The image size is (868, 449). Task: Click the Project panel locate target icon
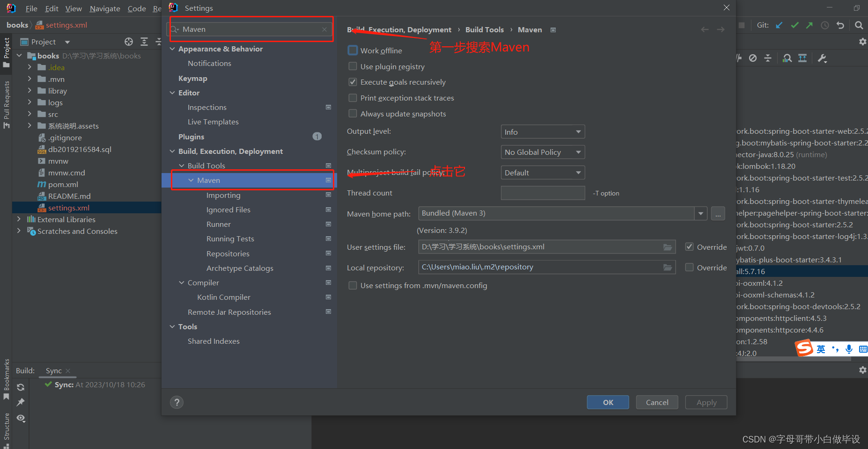point(129,42)
